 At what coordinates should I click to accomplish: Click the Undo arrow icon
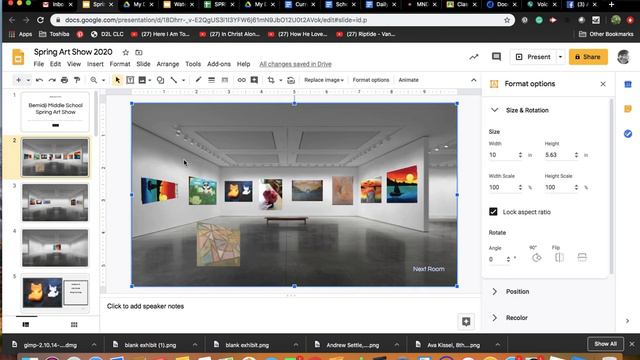click(39, 80)
